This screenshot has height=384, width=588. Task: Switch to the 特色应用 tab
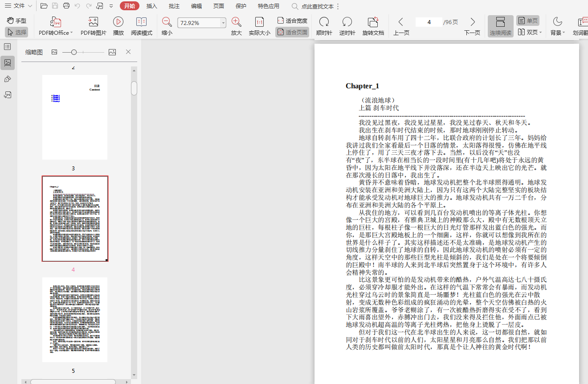point(269,6)
